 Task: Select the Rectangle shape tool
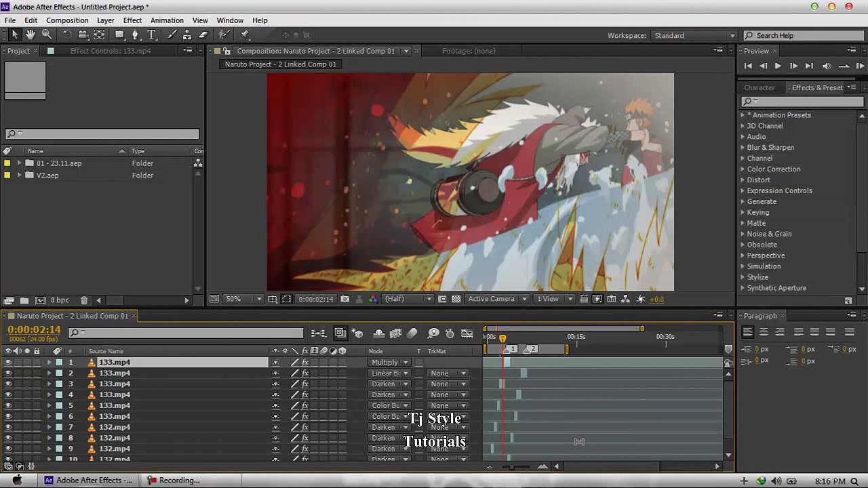tap(119, 35)
